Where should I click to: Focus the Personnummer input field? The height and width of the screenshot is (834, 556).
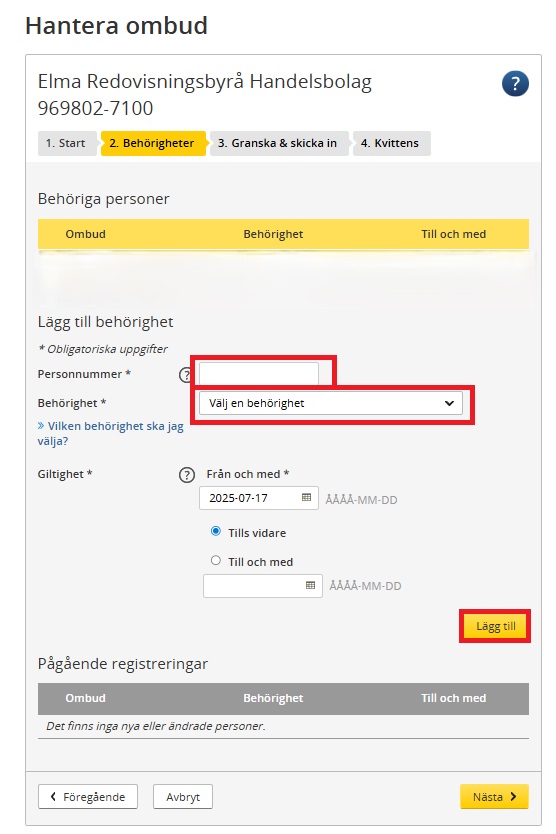click(x=259, y=374)
